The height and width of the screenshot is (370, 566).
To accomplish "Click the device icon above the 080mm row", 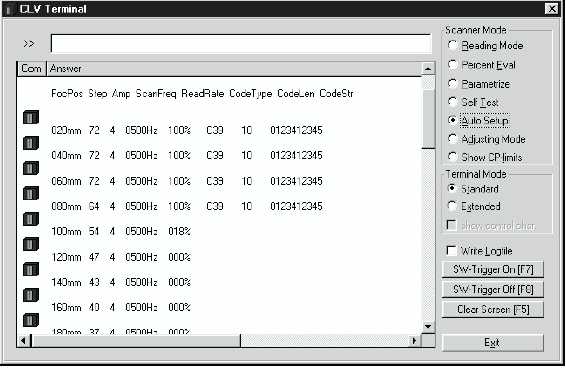I will pyautogui.click(x=31, y=193).
